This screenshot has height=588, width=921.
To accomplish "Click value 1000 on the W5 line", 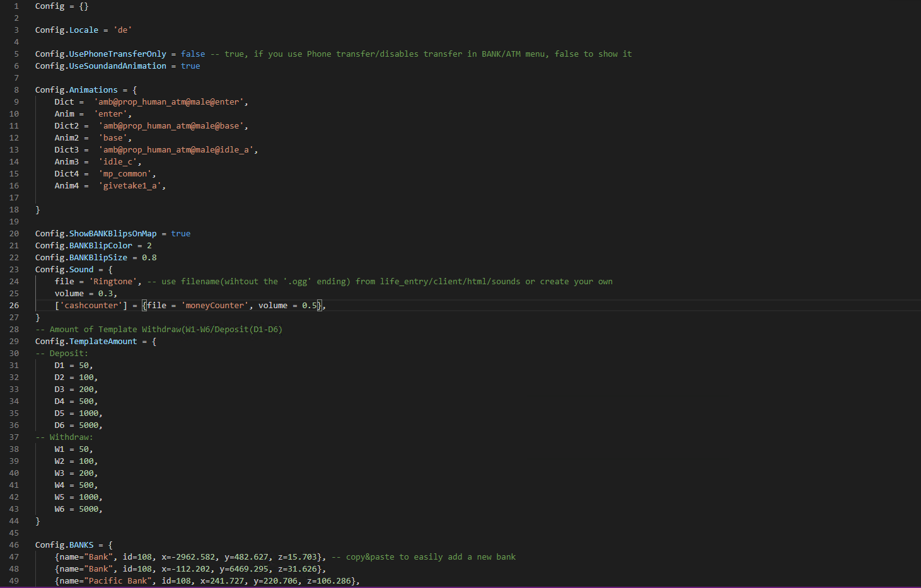I will tap(89, 497).
